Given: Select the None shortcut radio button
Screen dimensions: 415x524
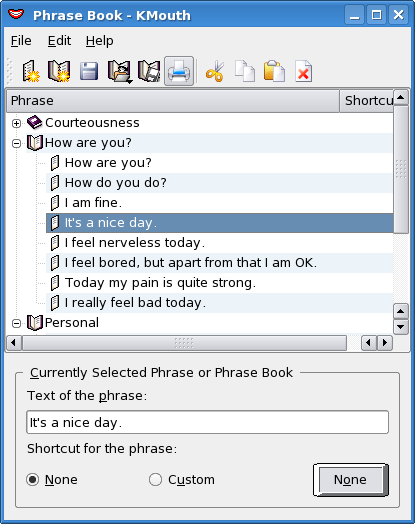Looking at the screenshot, I should tap(33, 480).
